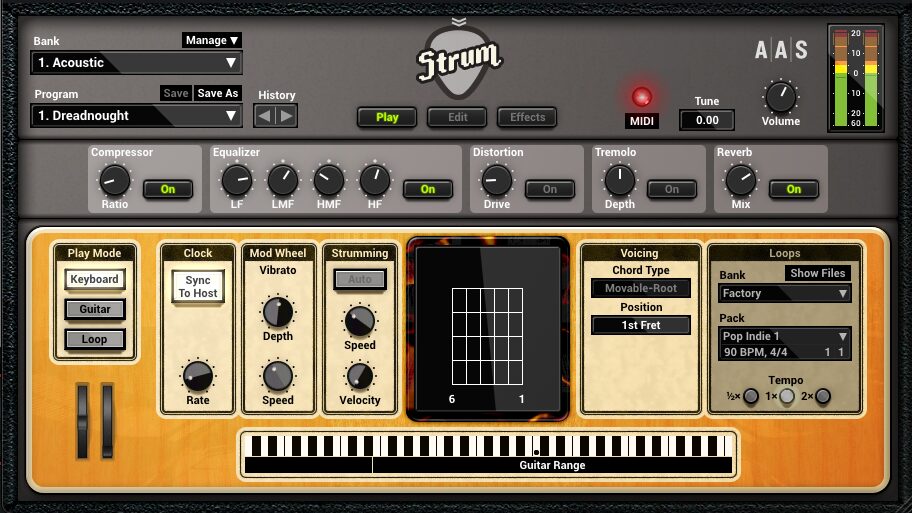Click the Equalizer HF knob
Image resolution: width=912 pixels, height=513 pixels.
375,181
